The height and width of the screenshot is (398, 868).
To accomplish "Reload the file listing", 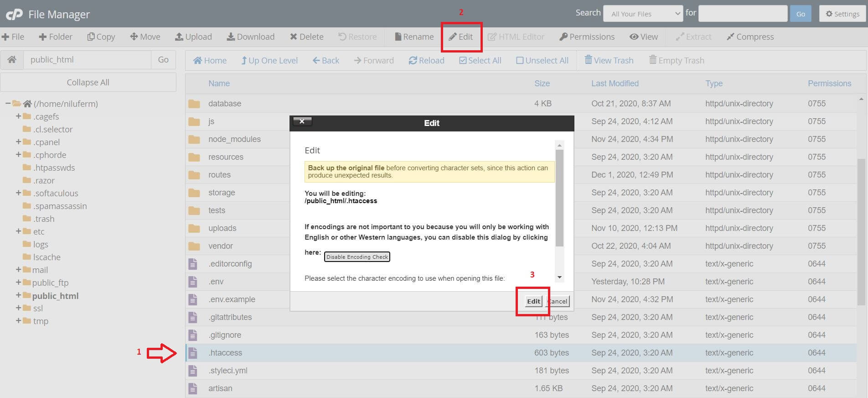I will 427,60.
